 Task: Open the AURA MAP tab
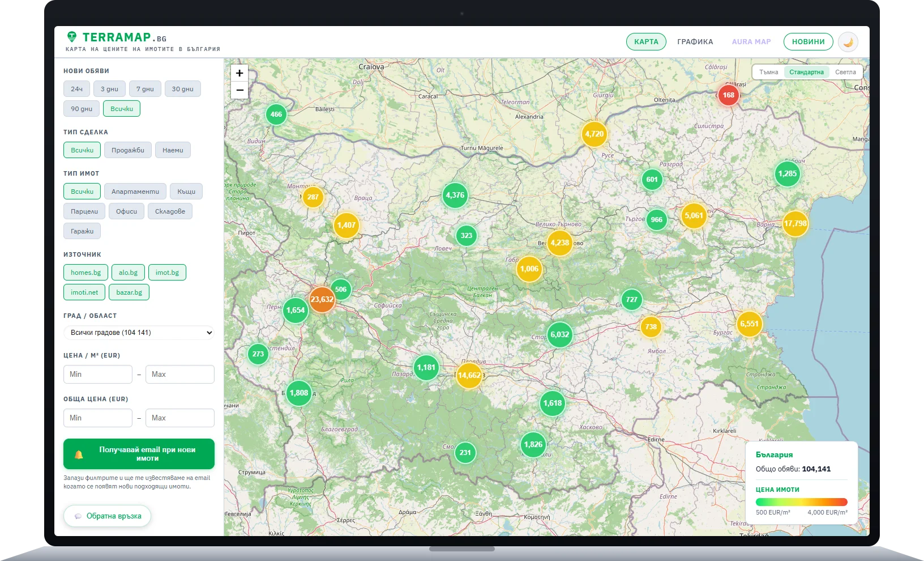pyautogui.click(x=751, y=42)
